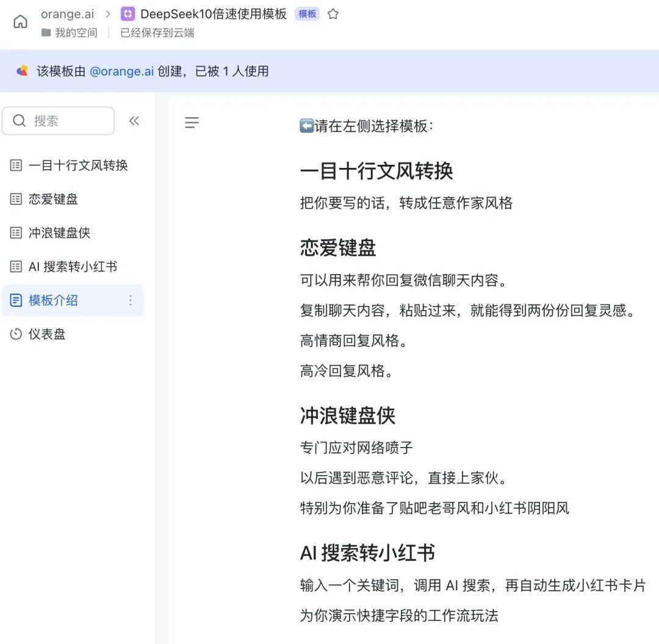Click the line 把你要写的话，转成任意作家风格

tap(406, 203)
